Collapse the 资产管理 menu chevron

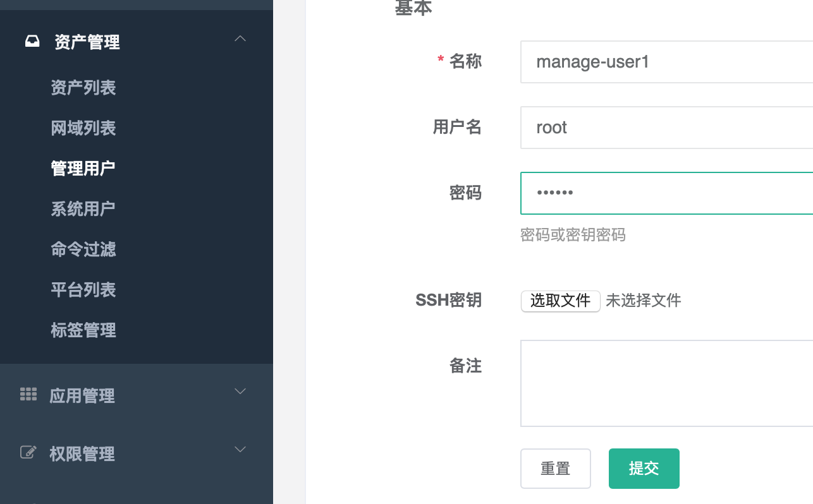(x=240, y=39)
